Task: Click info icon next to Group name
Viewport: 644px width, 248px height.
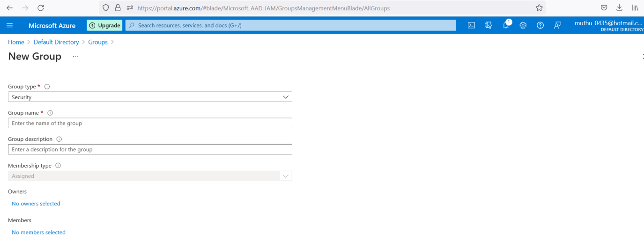Action: click(x=50, y=113)
